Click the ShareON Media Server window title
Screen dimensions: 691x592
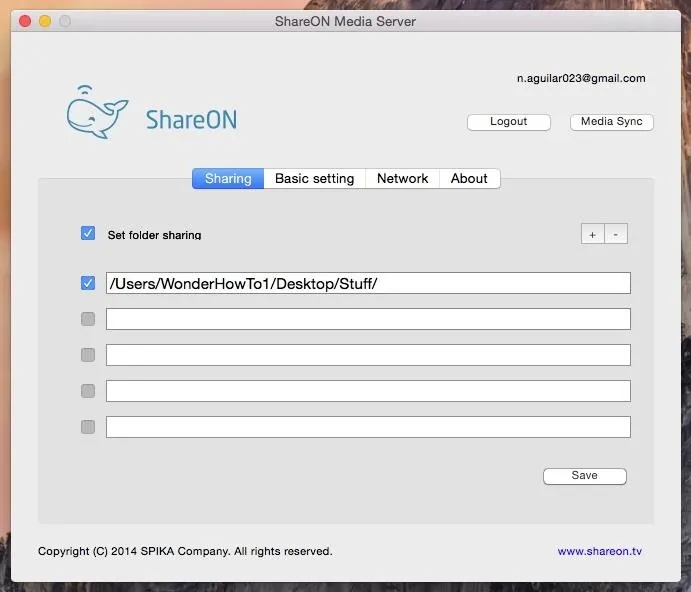click(x=345, y=21)
